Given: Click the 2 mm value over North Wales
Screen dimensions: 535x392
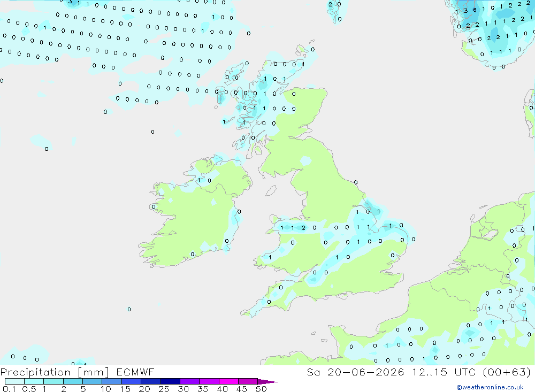Looking at the screenshot, I should pos(303,228).
